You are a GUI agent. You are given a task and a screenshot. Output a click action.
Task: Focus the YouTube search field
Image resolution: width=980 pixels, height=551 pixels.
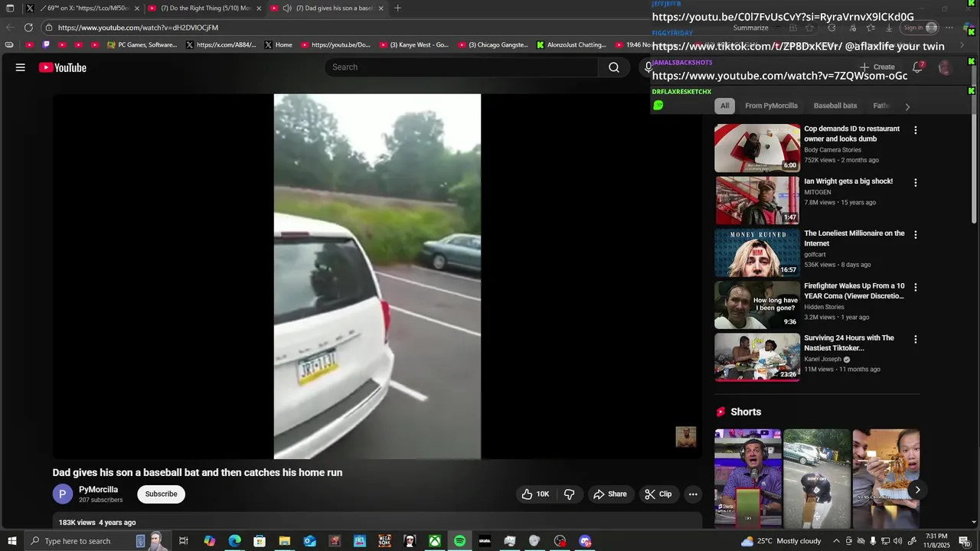tap(462, 67)
